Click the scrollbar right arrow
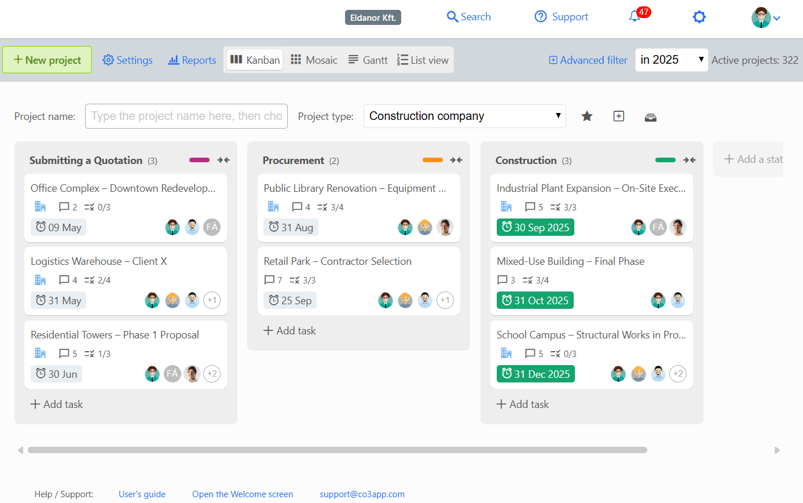 click(777, 450)
